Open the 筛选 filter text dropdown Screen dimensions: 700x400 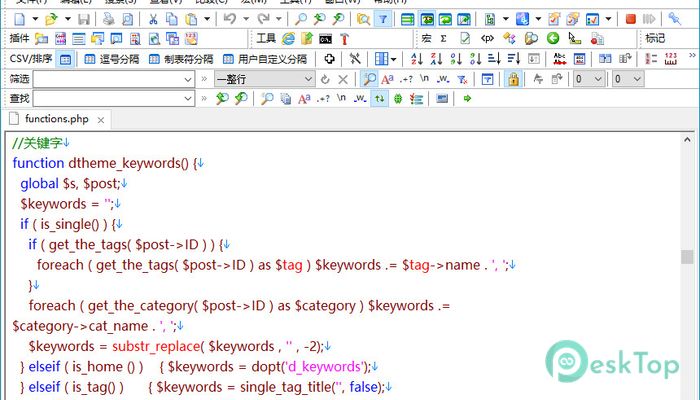188,79
